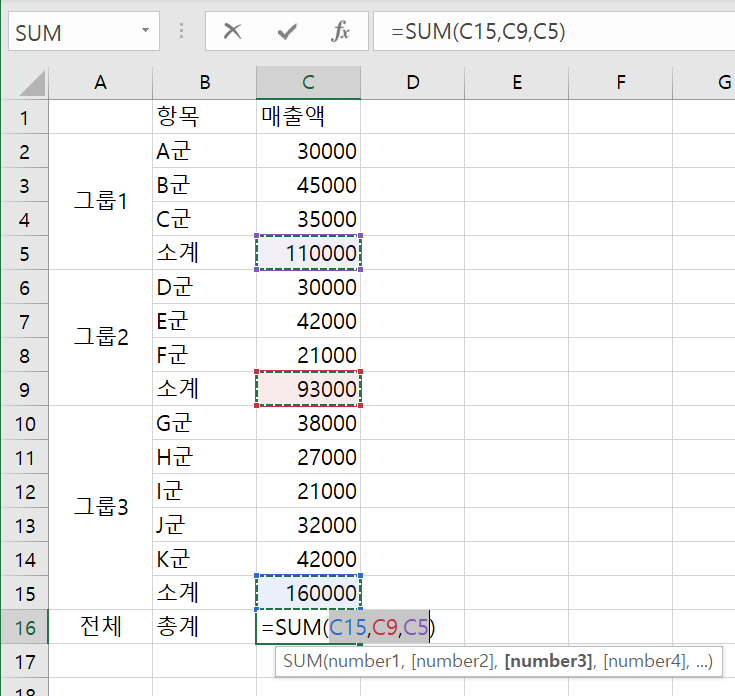The height and width of the screenshot is (696, 735).
Task: Click the formula bar resize dots handle
Action: [182, 31]
